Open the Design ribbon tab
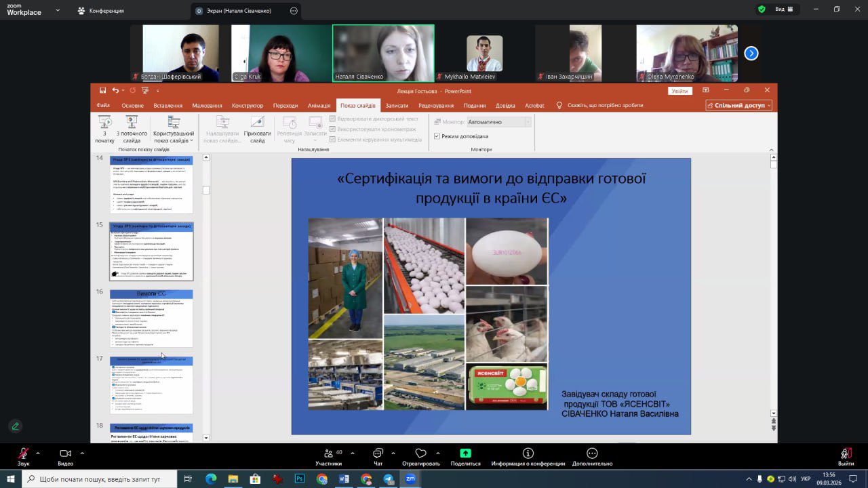868x488 pixels. [247, 106]
